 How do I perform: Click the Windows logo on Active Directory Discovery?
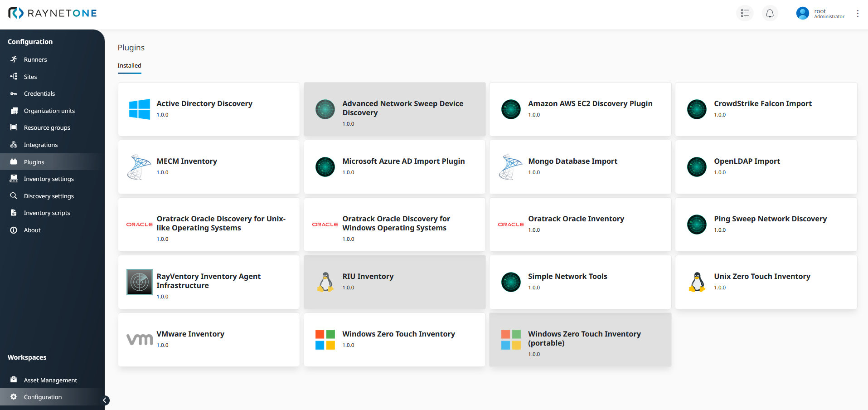click(x=139, y=109)
